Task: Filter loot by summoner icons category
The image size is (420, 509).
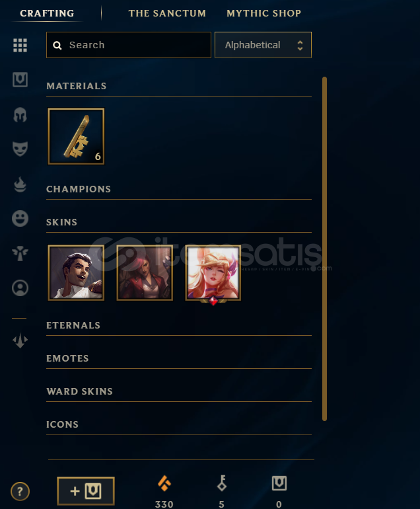Action: 20,288
